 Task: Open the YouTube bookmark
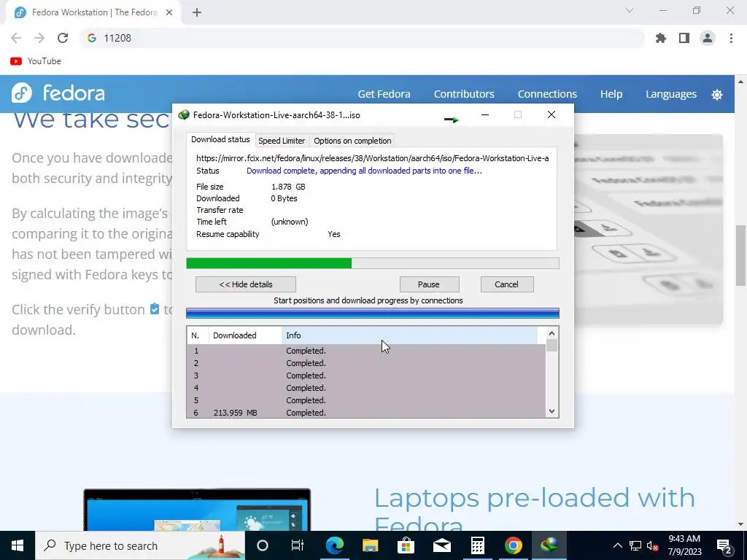click(36, 61)
